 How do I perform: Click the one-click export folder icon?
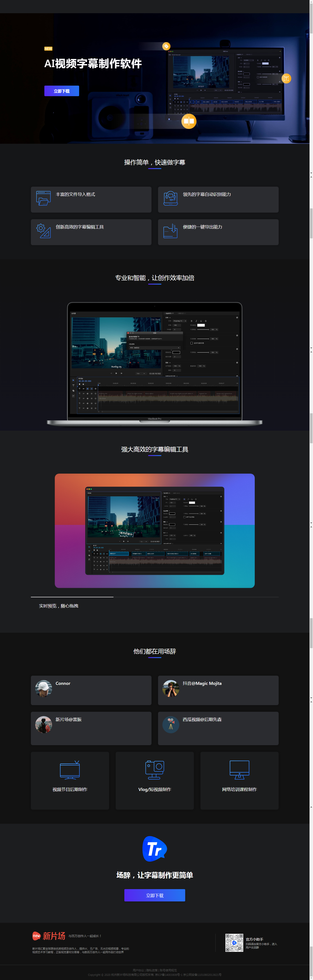(171, 231)
